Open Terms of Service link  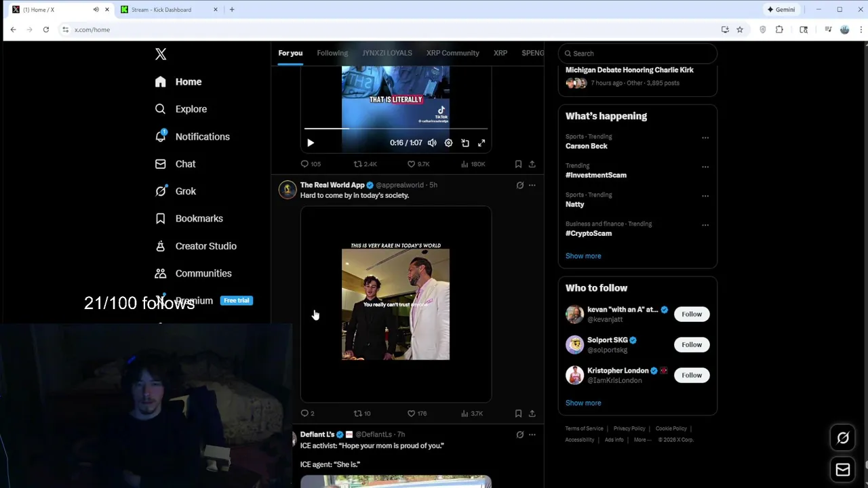pos(585,428)
